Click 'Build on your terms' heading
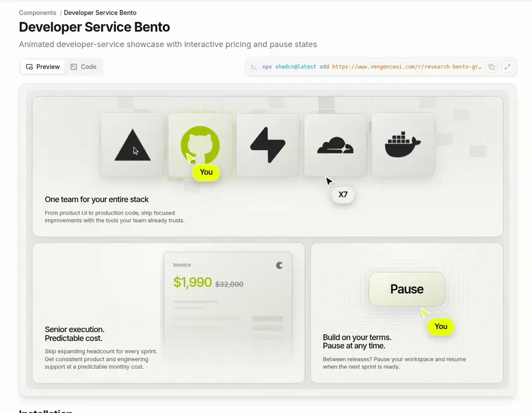 (x=357, y=342)
